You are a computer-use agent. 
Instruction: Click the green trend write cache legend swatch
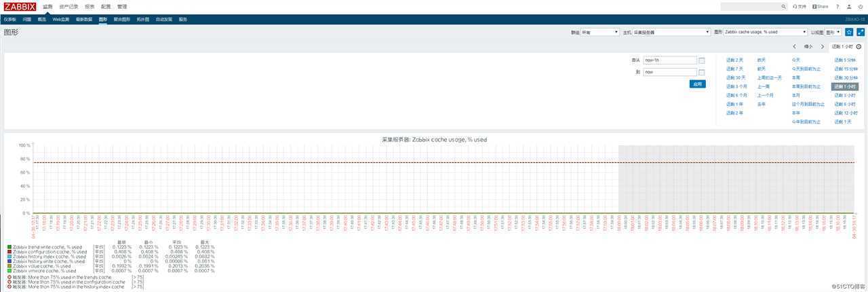pyautogui.click(x=9, y=247)
